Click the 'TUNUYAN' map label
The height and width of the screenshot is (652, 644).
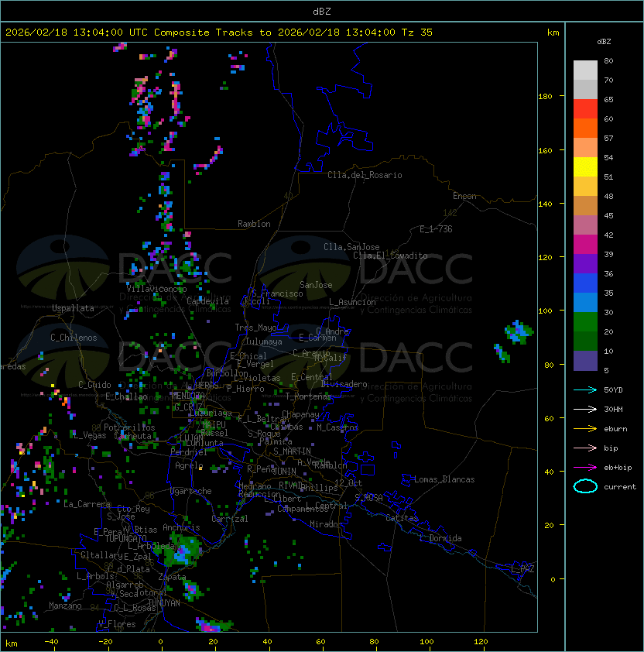tap(164, 603)
